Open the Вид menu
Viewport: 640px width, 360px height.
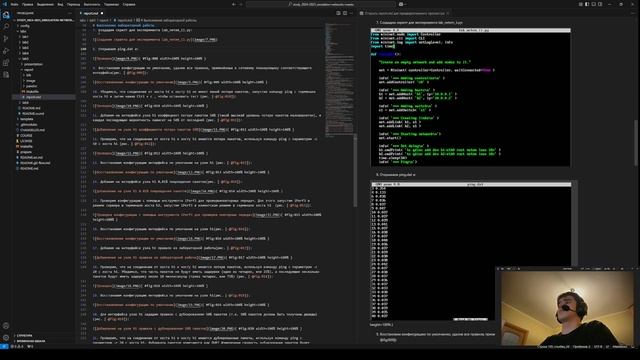coord(60,4)
